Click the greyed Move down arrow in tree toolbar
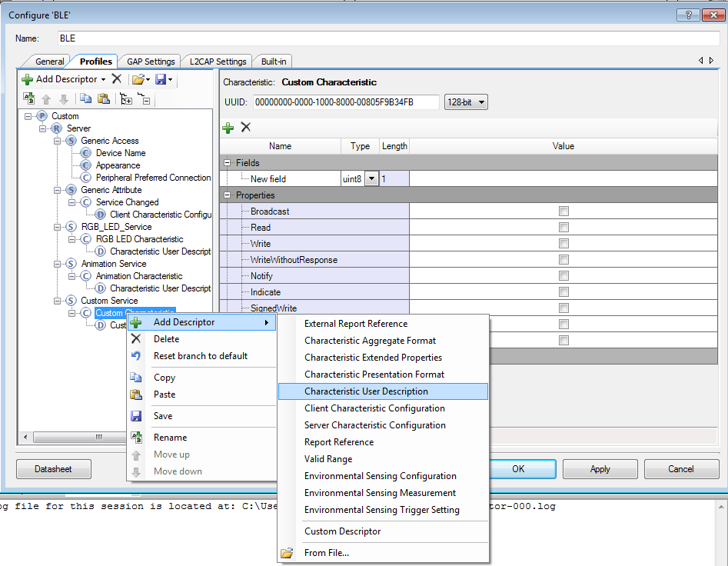The image size is (728, 566). (64, 99)
